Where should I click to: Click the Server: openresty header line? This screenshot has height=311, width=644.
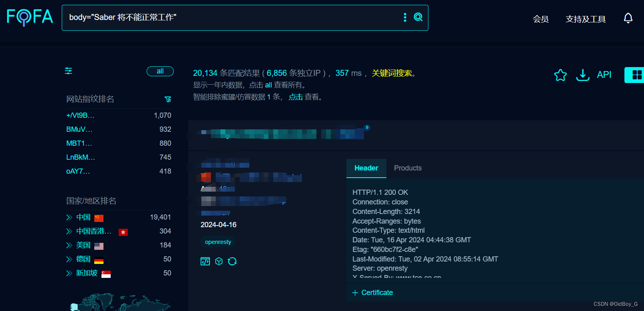[x=380, y=268]
